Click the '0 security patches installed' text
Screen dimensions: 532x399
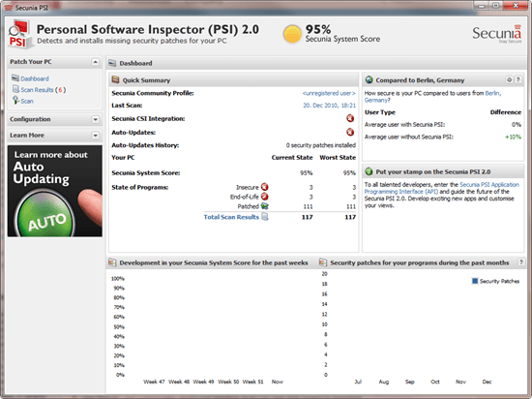click(320, 145)
